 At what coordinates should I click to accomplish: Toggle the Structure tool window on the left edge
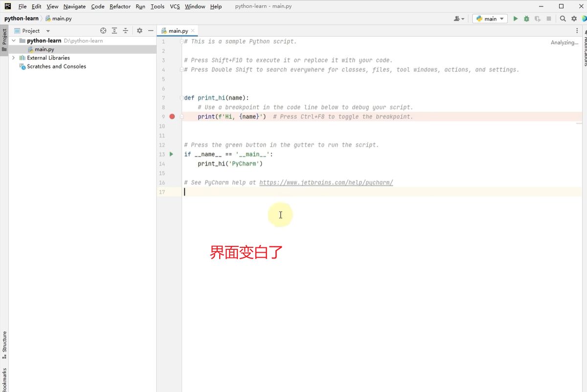click(x=4, y=345)
